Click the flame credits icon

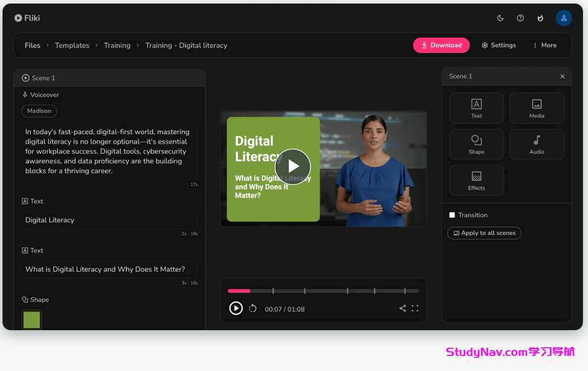click(541, 18)
